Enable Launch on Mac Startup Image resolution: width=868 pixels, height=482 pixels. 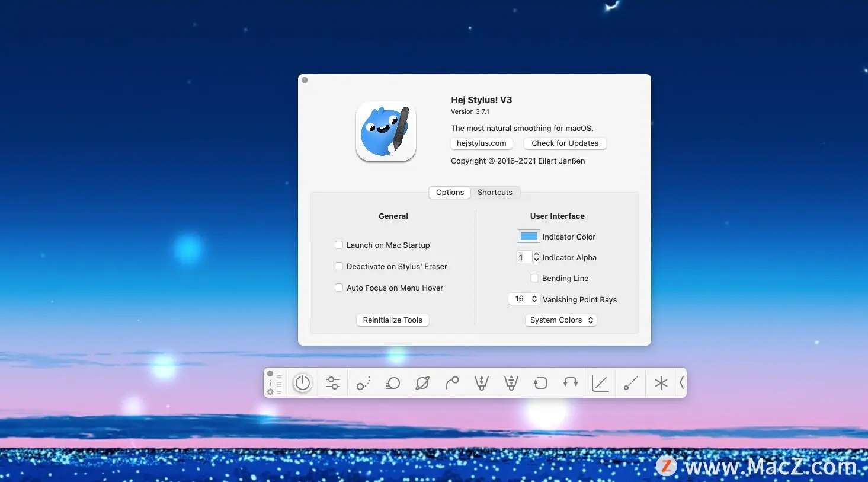coord(339,245)
